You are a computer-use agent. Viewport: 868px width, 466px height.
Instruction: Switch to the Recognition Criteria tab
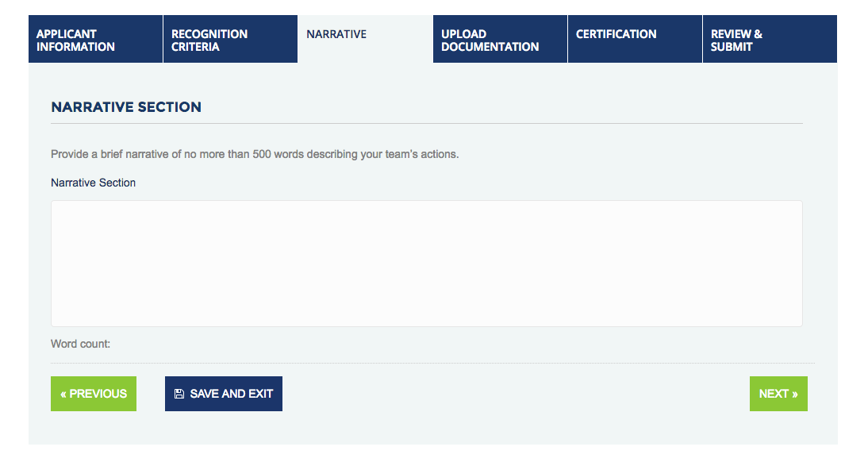[230, 39]
